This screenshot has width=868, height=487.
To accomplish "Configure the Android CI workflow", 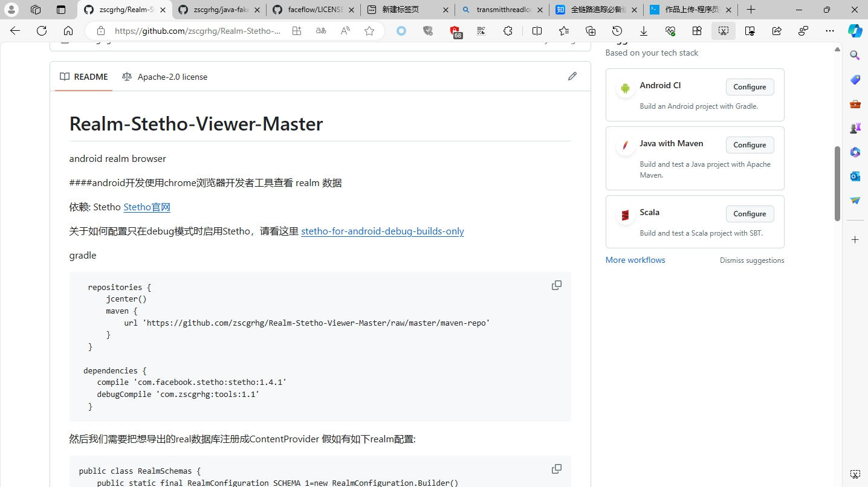I will [x=750, y=87].
